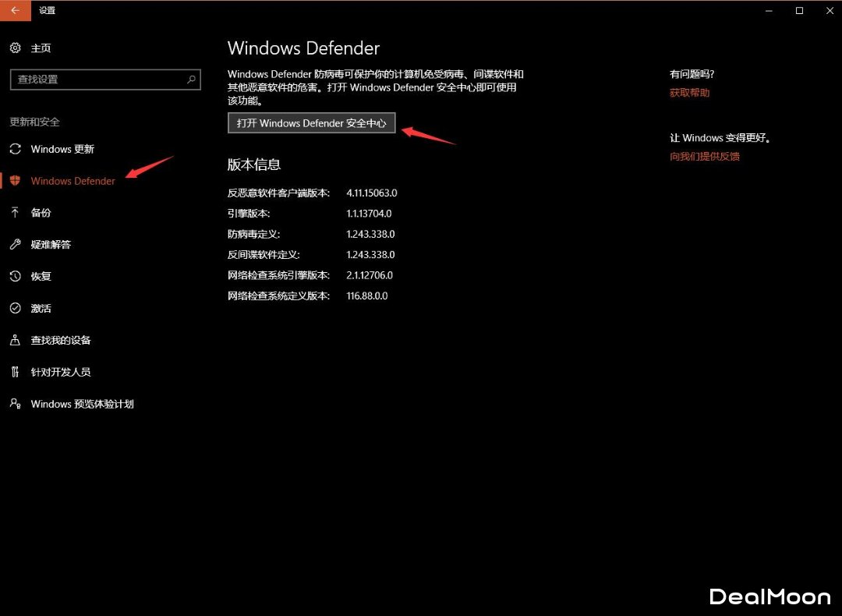This screenshot has width=842, height=616.
Task: Click the back arrow in title bar
Action: point(15,11)
